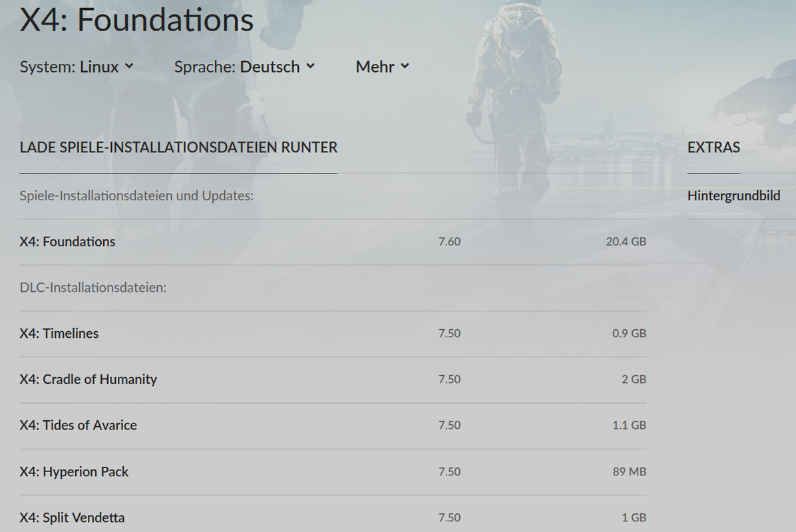The image size is (796, 532).
Task: Click the X4: Foundations page title
Action: [x=136, y=19]
